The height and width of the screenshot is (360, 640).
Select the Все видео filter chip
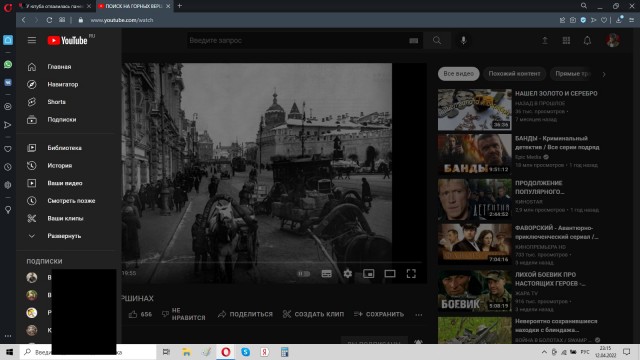458,74
